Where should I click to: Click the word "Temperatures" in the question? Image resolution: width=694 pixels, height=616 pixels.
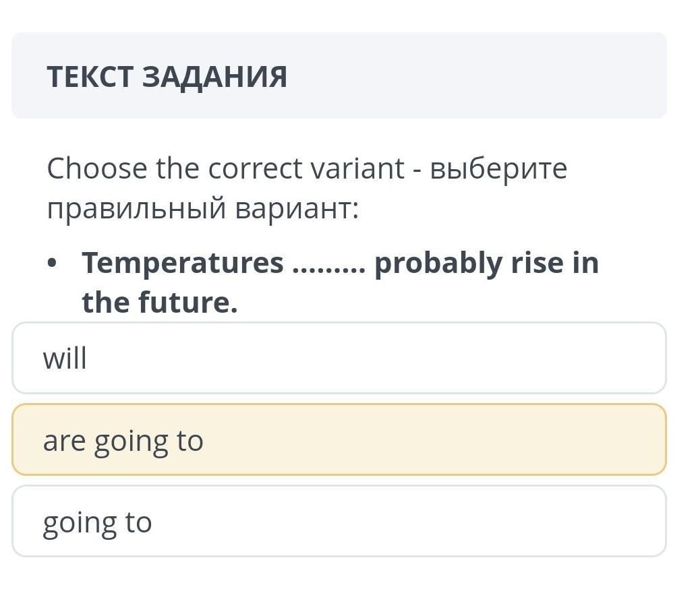click(183, 263)
